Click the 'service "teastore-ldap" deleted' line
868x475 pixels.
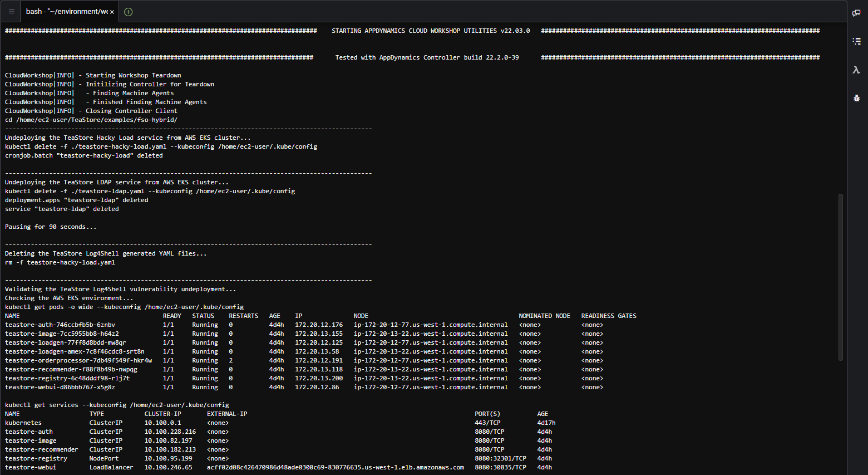[62, 209]
